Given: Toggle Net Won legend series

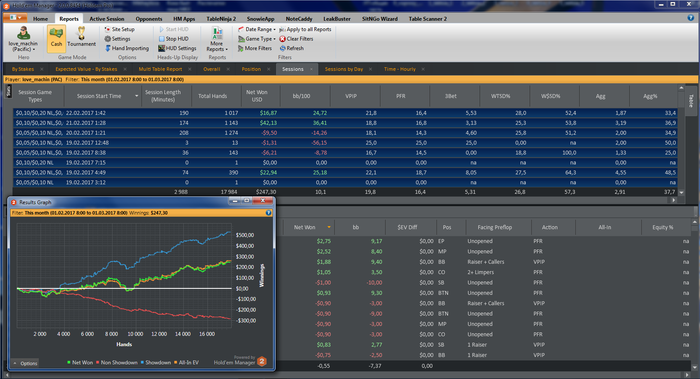Looking at the screenshot, I should 80,362.
